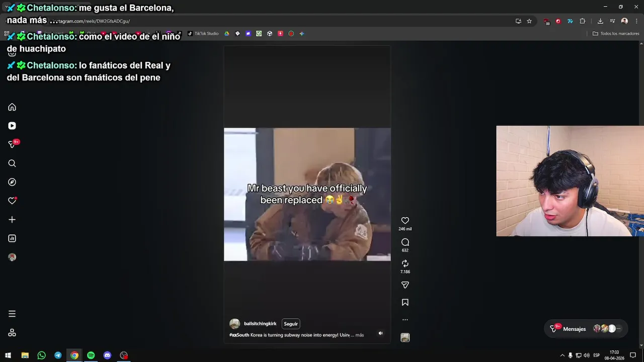Share the reel with the paper plane icon
Screen dimensions: 644x362
(x=405, y=285)
